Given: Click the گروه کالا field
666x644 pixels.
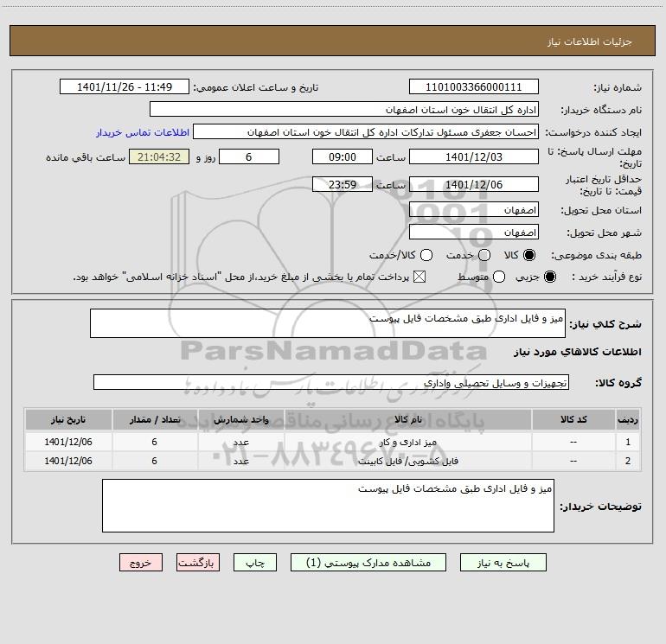Looking at the screenshot, I should pyautogui.click(x=331, y=382).
